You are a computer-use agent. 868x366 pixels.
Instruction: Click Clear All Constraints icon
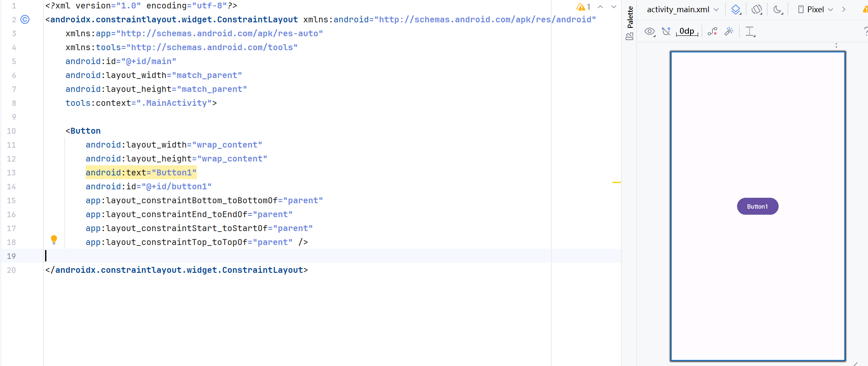tap(712, 32)
